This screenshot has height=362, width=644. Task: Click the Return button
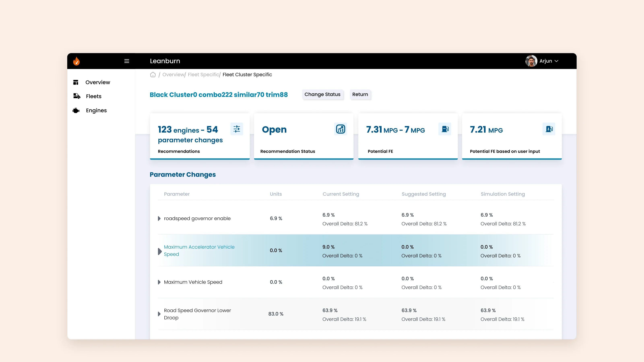point(360,95)
